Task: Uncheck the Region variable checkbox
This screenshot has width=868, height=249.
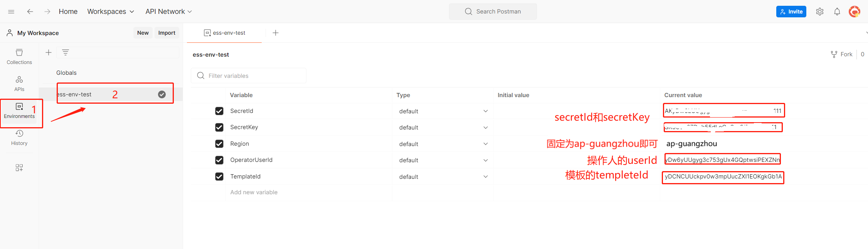Action: (219, 144)
